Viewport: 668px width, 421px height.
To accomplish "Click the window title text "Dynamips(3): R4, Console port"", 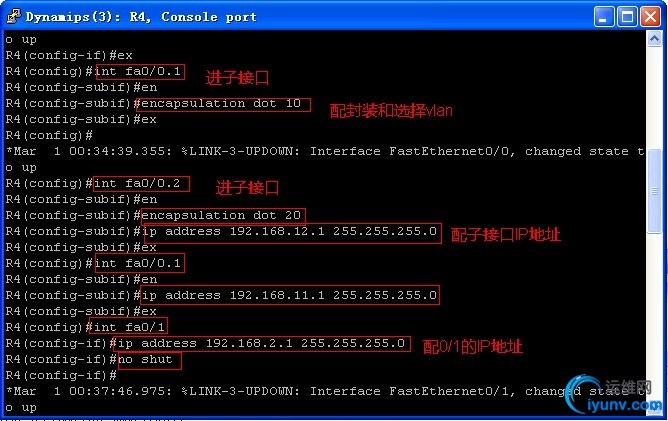I will coord(140,16).
